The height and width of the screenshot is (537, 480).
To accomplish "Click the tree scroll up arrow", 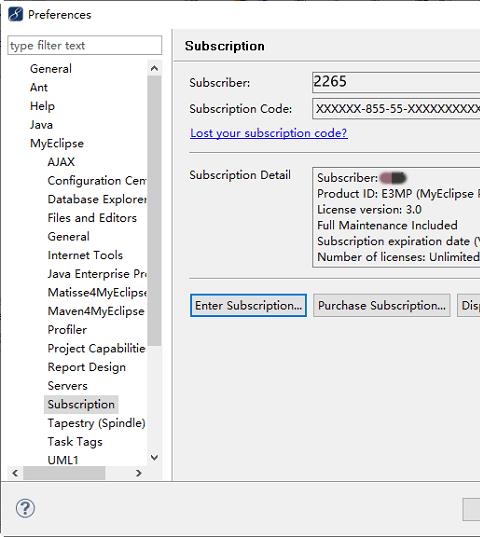I will (154, 68).
